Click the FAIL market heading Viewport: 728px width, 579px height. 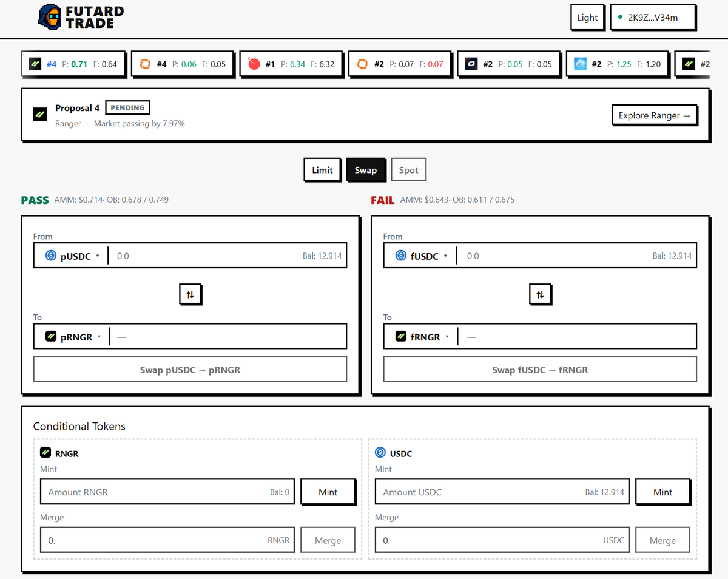[383, 200]
